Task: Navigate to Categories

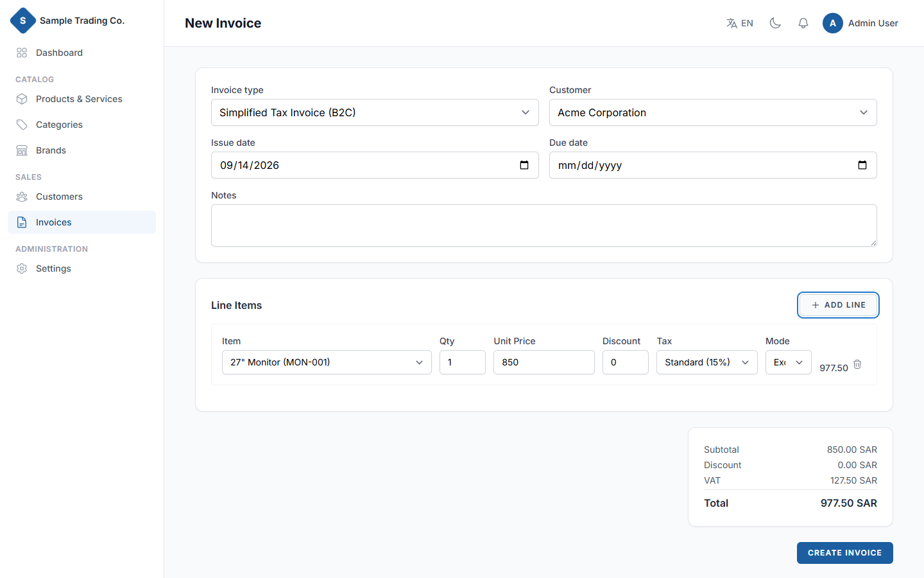Action: point(81,125)
